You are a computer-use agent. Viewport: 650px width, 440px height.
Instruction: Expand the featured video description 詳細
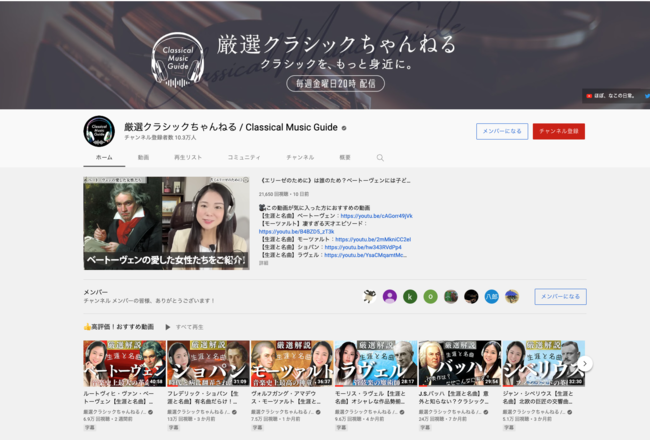click(264, 263)
